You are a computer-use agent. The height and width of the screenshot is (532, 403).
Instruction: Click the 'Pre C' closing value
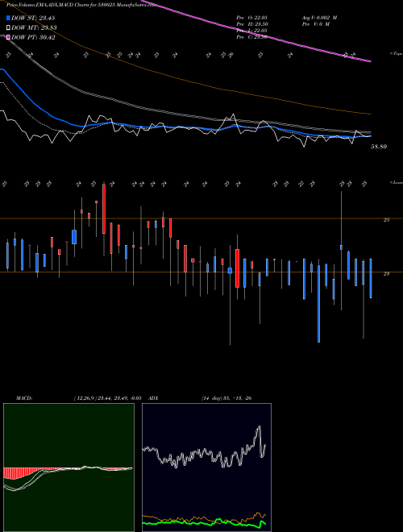pyautogui.click(x=252, y=37)
